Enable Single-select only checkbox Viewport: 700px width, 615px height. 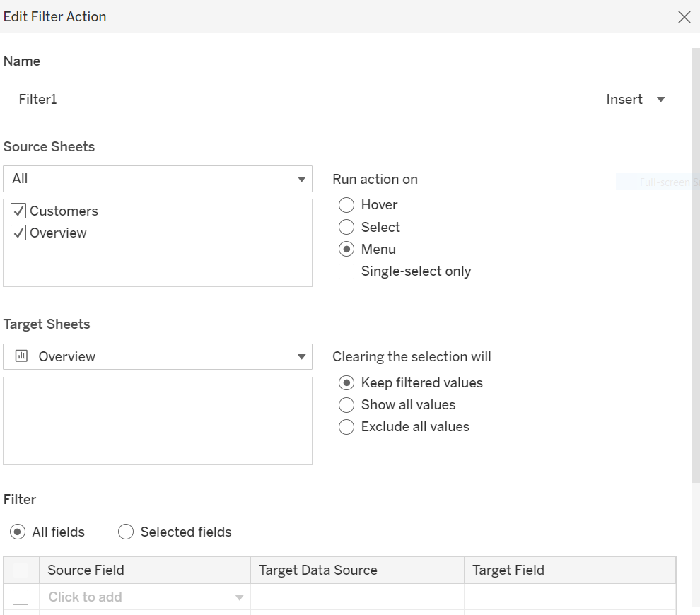point(346,271)
